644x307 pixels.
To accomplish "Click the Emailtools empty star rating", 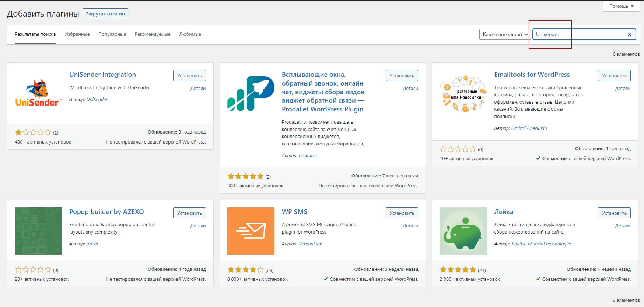I will click(x=458, y=149).
